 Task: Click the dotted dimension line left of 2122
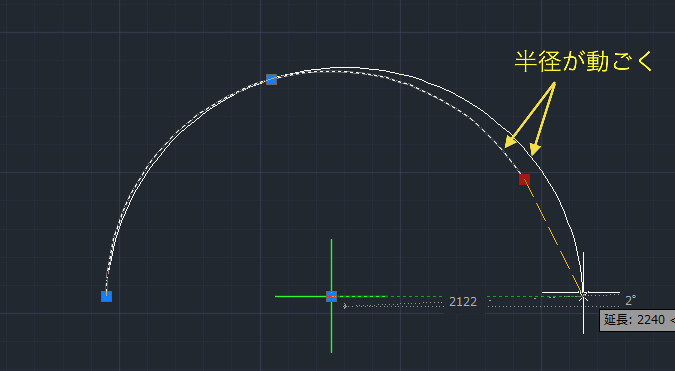pyautogui.click(x=394, y=306)
